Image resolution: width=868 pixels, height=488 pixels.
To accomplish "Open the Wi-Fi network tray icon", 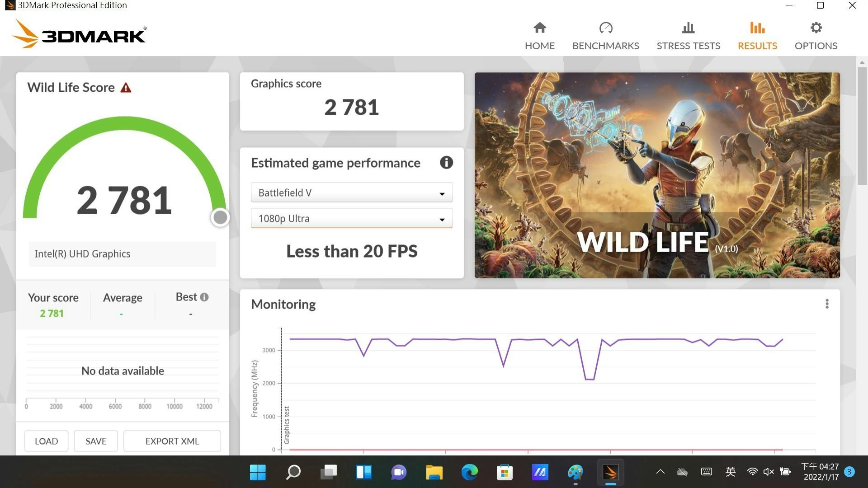I will coord(752,472).
